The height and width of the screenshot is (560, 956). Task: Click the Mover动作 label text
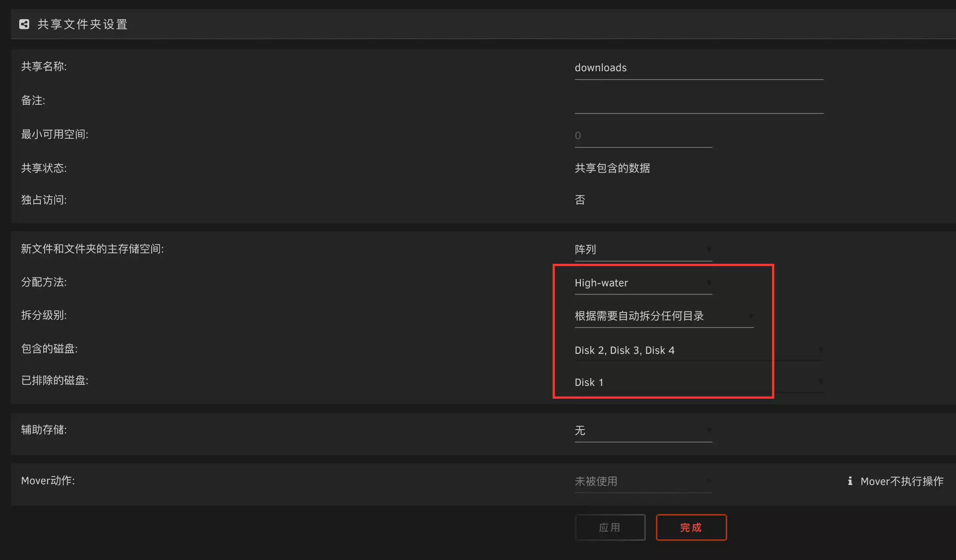click(48, 480)
